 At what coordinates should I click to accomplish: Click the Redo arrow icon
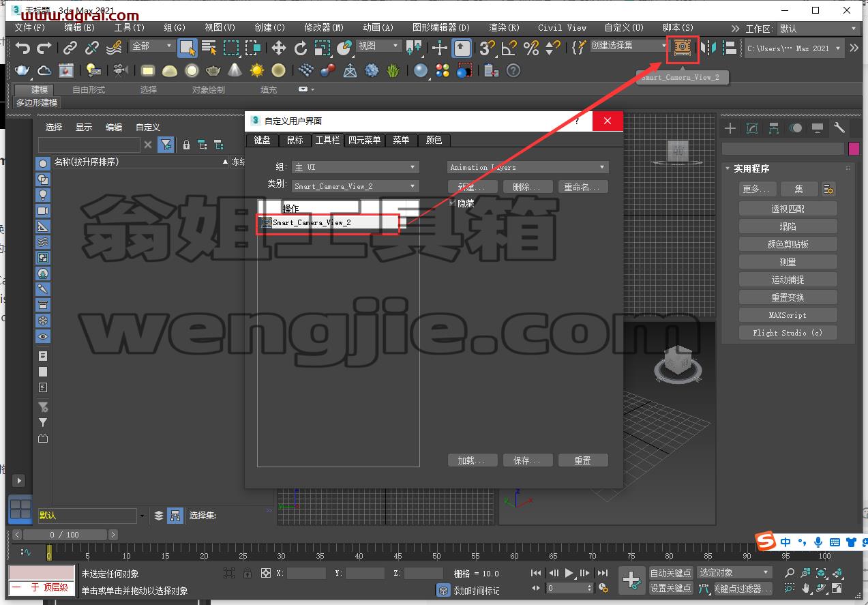(44, 48)
